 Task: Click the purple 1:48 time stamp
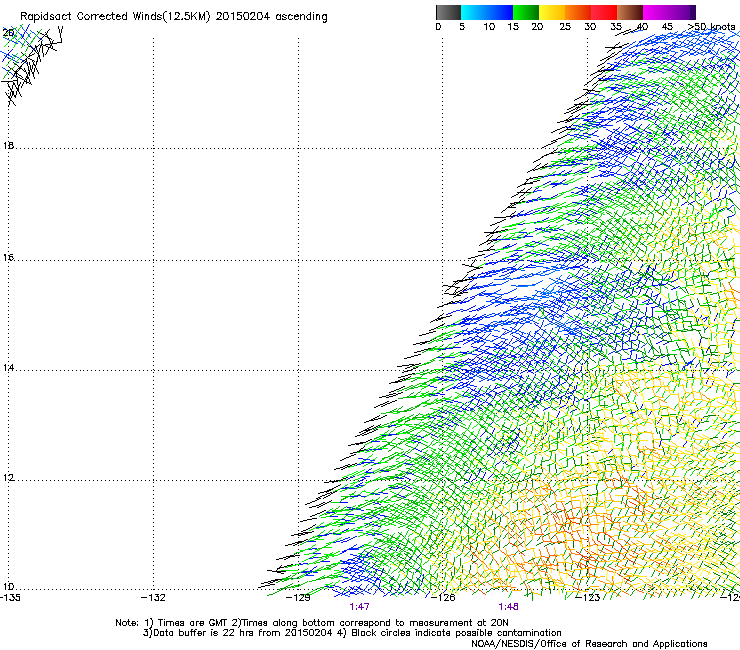pyautogui.click(x=508, y=607)
